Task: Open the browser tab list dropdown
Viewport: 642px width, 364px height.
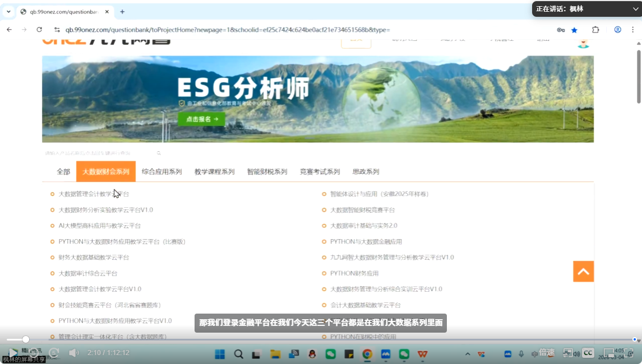Action: coord(8,11)
